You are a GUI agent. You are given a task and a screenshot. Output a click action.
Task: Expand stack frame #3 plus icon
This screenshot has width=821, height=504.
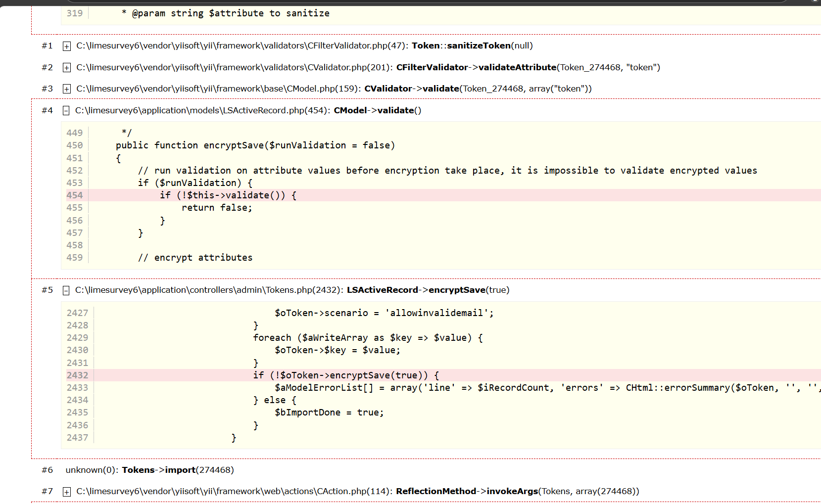[67, 89]
